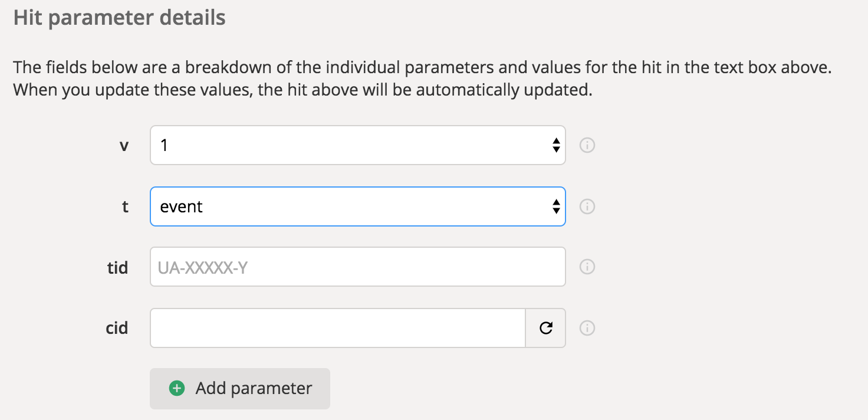Click the cid field label
Screen dimensions: 868x420
tap(117, 328)
